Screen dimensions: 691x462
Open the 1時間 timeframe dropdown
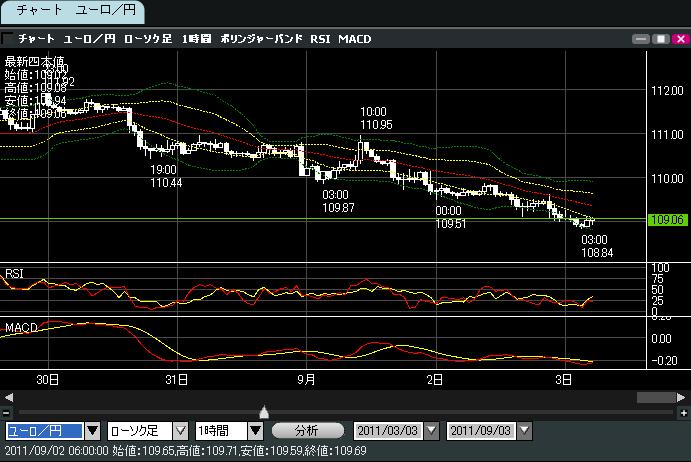coord(255,431)
